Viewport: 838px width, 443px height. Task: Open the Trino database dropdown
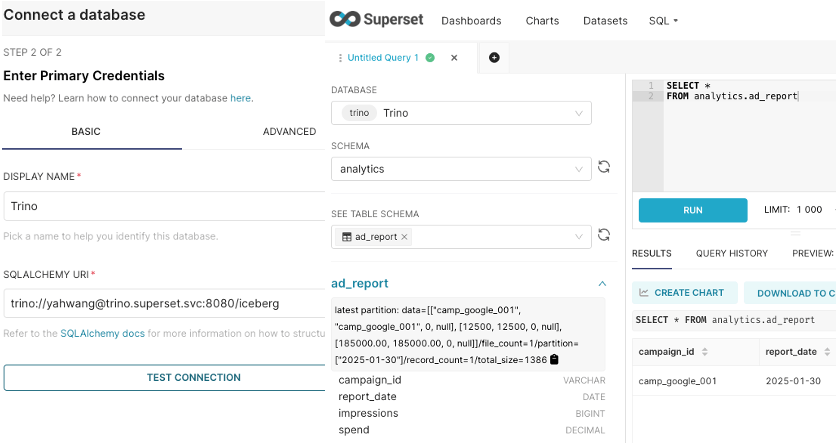tap(461, 113)
